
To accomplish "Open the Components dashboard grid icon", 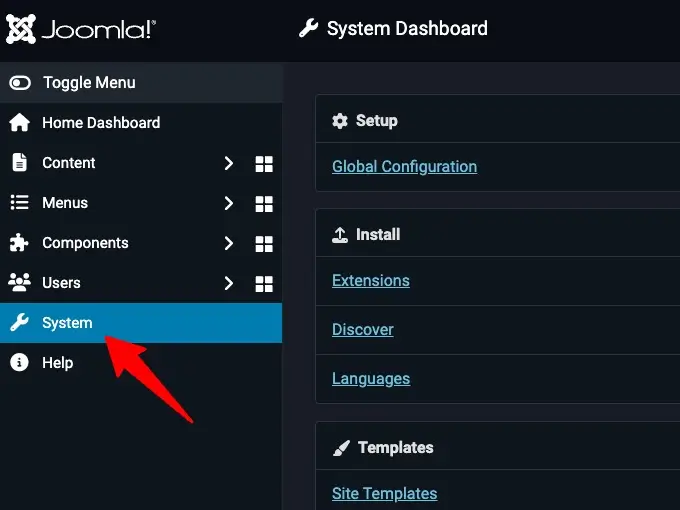I will (x=264, y=244).
